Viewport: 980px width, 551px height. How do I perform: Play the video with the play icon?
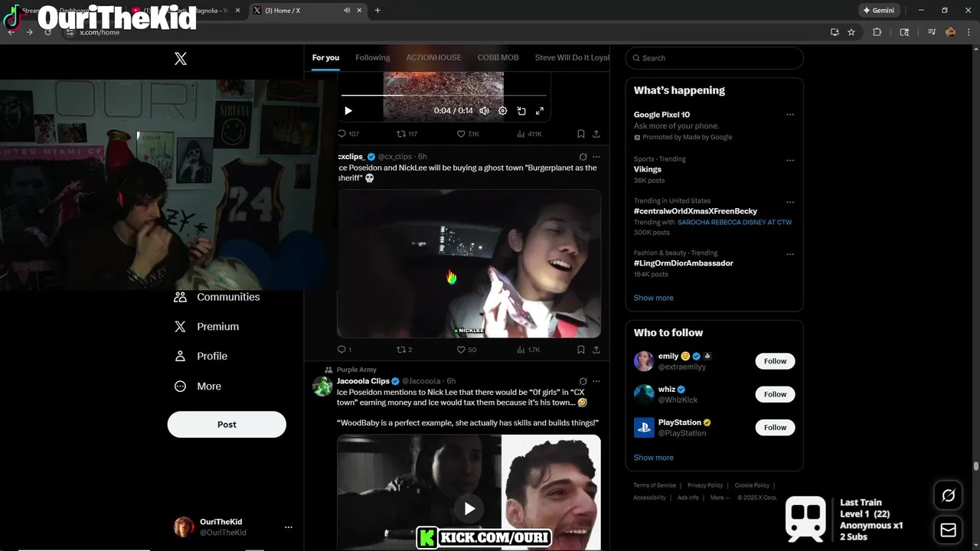pyautogui.click(x=348, y=111)
